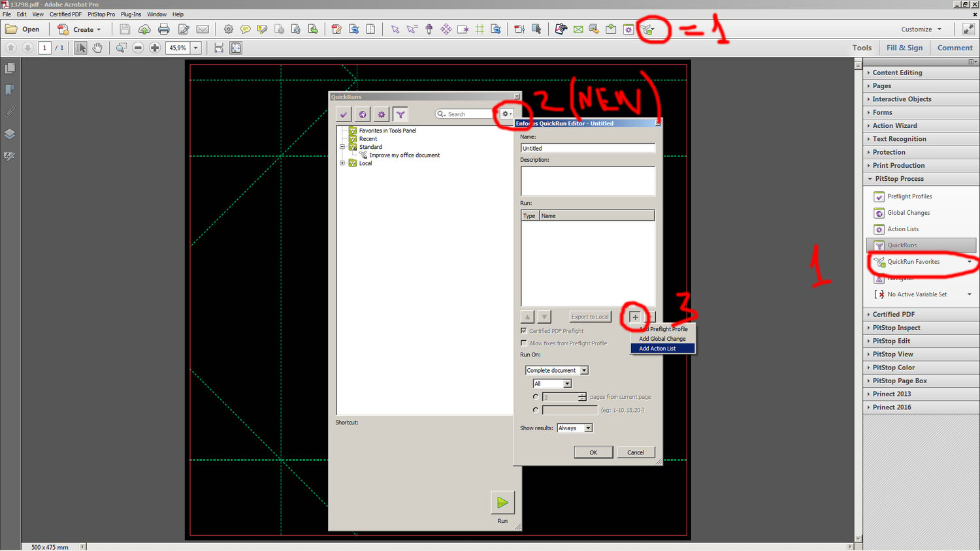Open the Certified PDF menu
The width and height of the screenshot is (980, 551).
(x=65, y=14)
